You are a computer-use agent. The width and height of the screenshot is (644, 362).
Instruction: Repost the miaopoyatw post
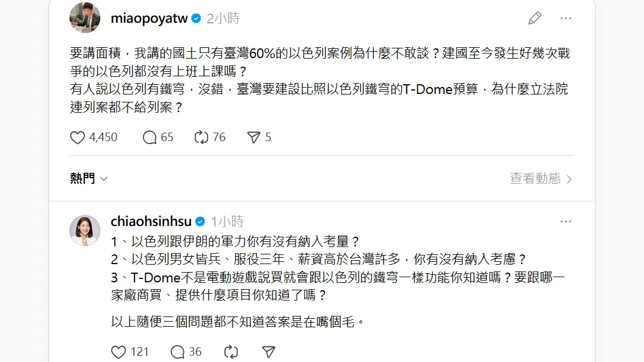pos(202,137)
